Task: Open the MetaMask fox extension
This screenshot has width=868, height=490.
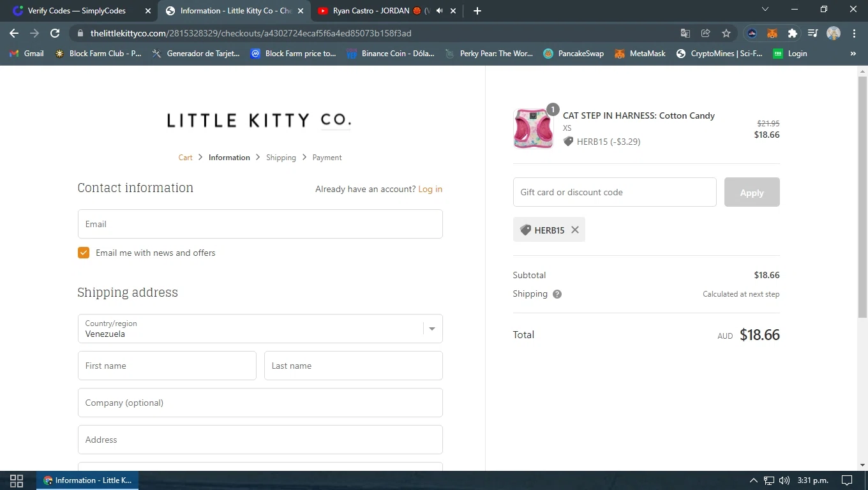Action: (x=772, y=33)
